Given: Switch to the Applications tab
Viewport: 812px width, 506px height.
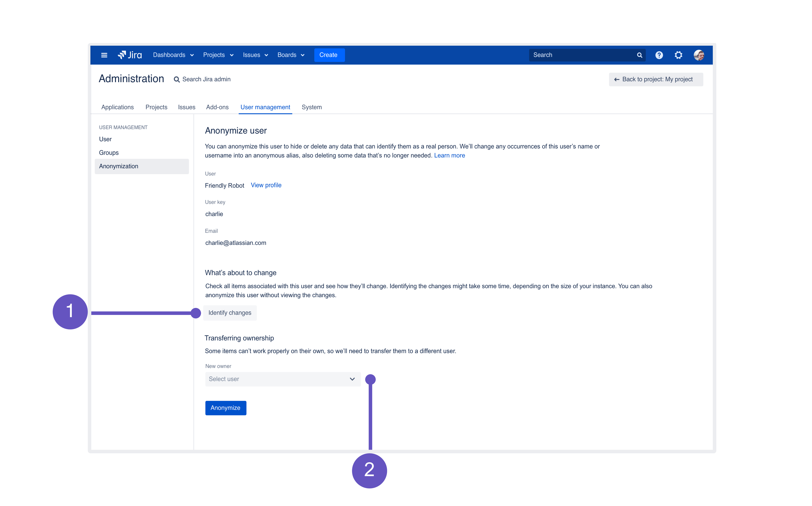Looking at the screenshot, I should tap(117, 107).
